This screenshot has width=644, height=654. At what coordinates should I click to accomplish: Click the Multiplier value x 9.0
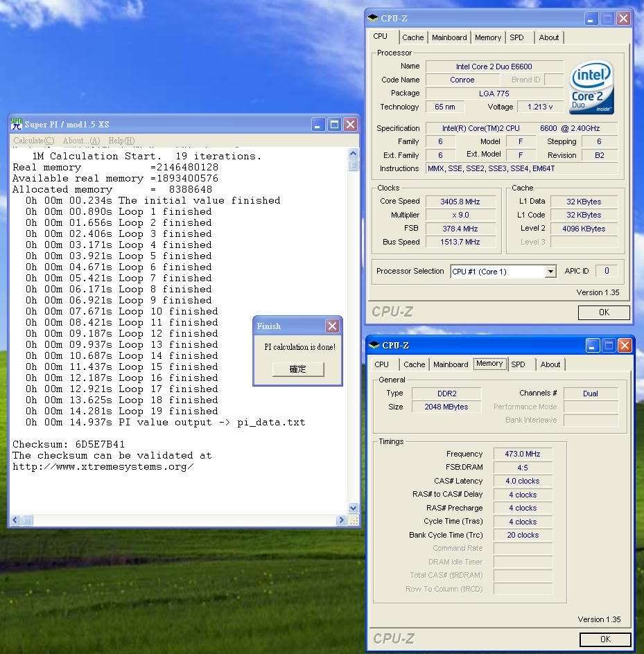[x=460, y=215]
